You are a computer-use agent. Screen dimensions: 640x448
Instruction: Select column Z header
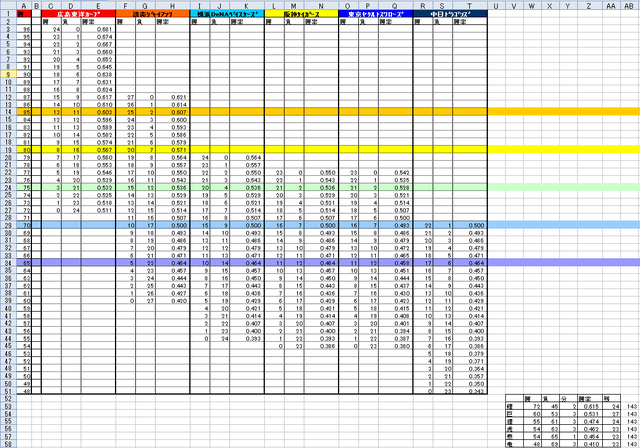coord(588,6)
